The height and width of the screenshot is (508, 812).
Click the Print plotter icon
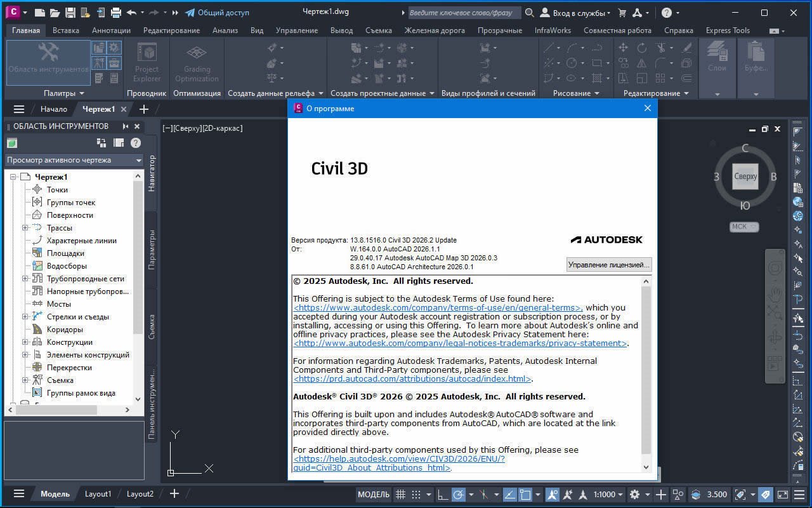click(x=116, y=13)
